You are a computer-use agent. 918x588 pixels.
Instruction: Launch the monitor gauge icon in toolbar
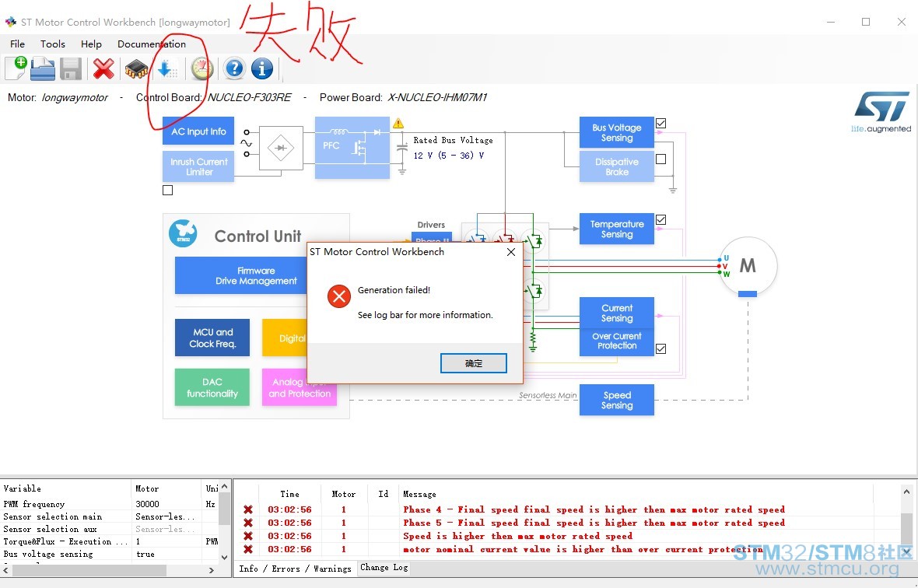[x=202, y=69]
